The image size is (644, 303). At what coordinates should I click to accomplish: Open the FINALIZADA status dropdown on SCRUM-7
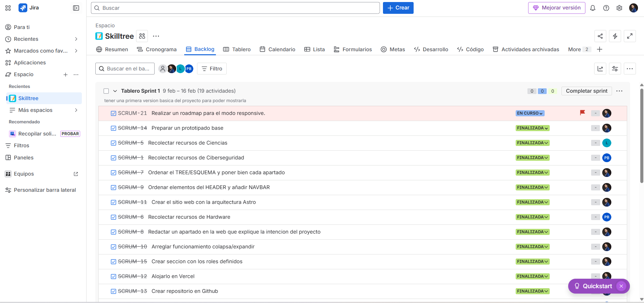click(533, 173)
